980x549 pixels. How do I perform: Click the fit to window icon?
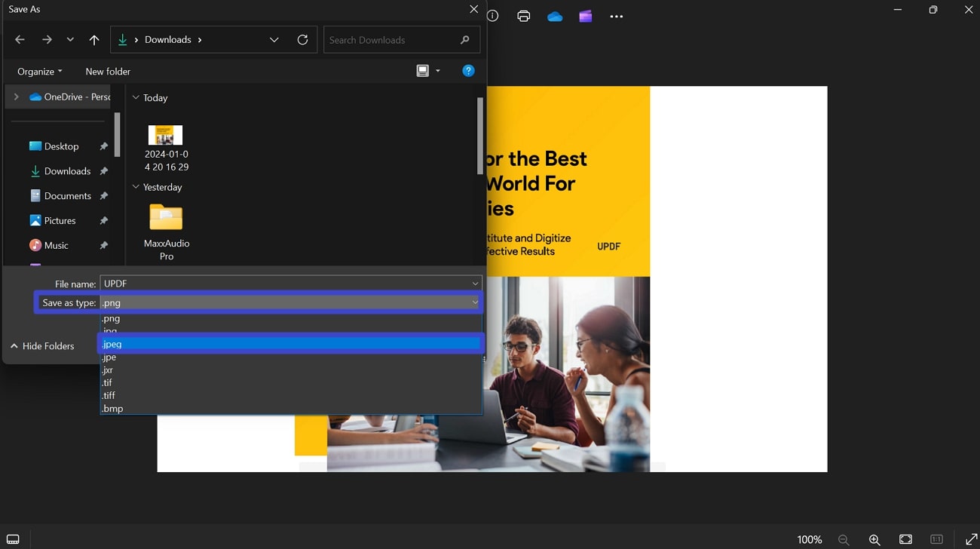point(905,539)
